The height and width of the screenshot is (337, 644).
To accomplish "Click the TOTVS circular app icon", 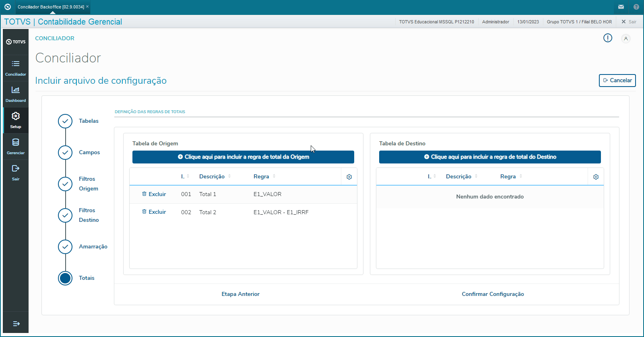I will 7,7.
